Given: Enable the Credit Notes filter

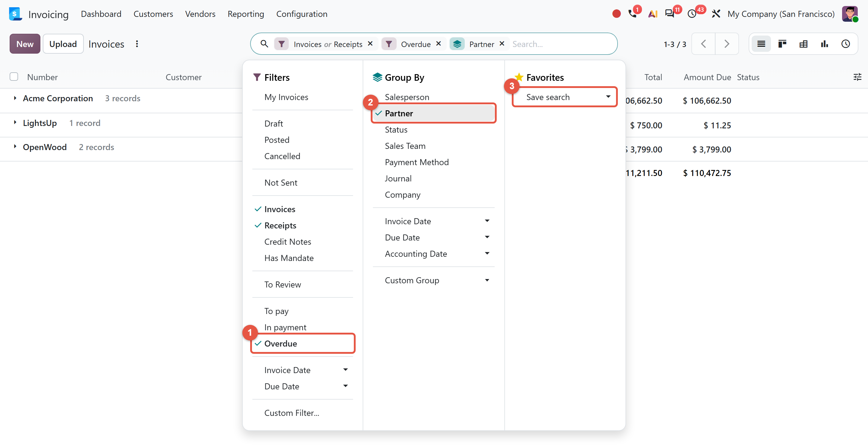Looking at the screenshot, I should tap(303, 241).
